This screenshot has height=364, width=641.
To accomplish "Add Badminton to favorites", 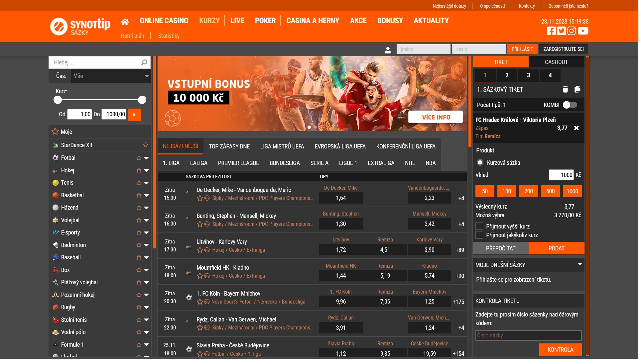I will click(x=139, y=245).
